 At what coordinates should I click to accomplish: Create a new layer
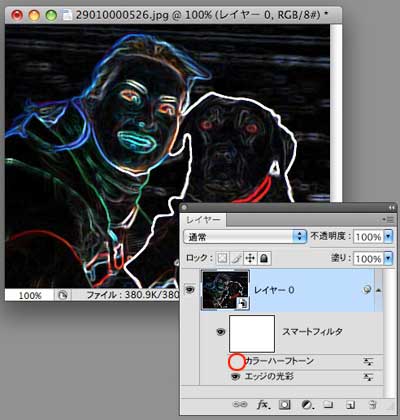tap(350, 405)
